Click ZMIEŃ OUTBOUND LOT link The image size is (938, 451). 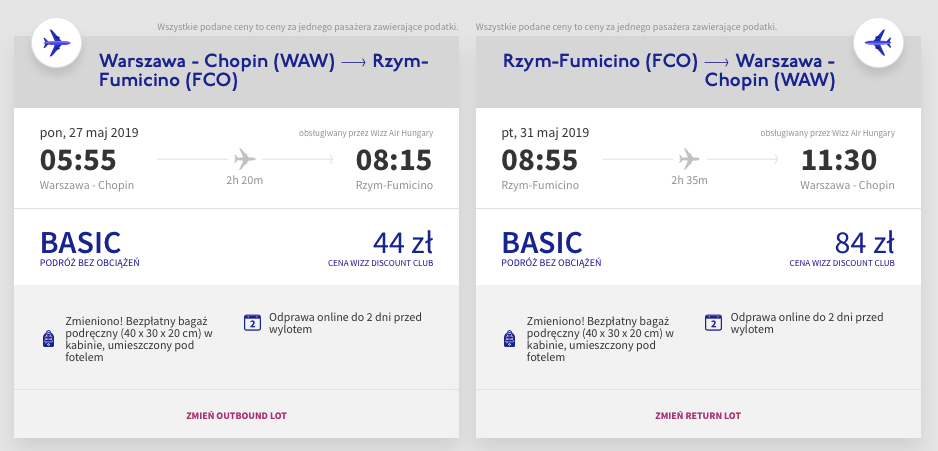[236, 416]
